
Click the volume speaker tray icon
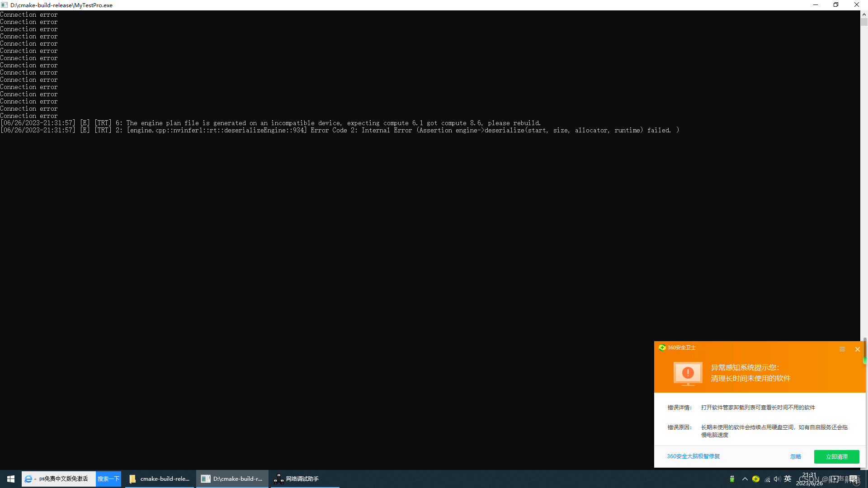(x=777, y=479)
